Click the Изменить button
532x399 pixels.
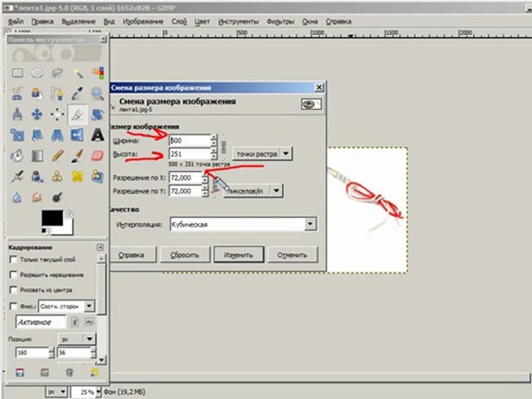coord(238,255)
